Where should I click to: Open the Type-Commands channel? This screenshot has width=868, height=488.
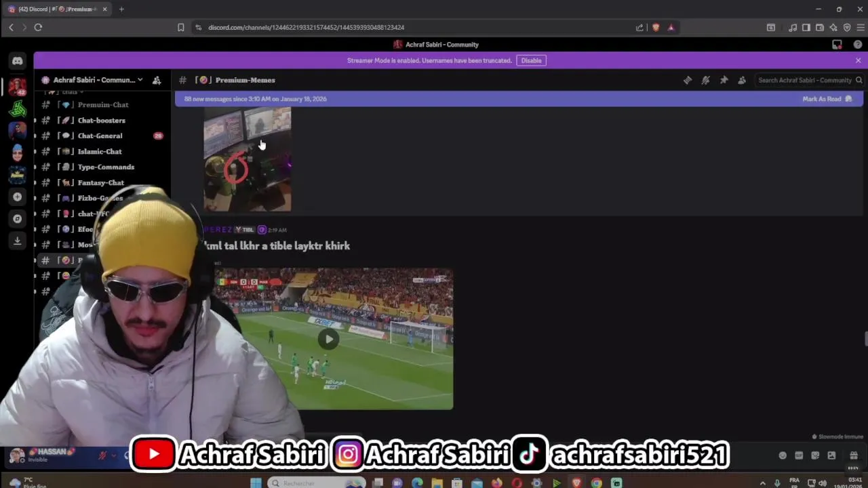106,167
